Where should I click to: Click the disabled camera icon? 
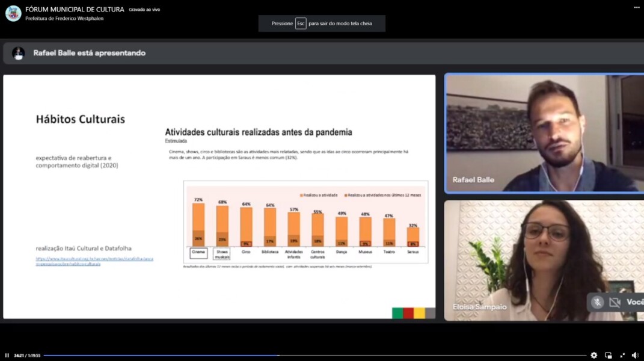pos(615,302)
